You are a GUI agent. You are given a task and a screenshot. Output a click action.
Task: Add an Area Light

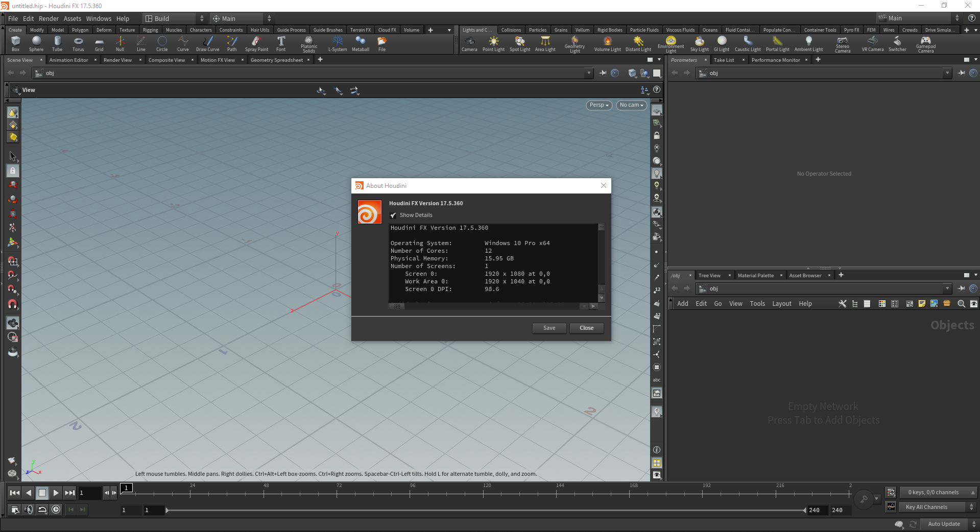coord(545,44)
